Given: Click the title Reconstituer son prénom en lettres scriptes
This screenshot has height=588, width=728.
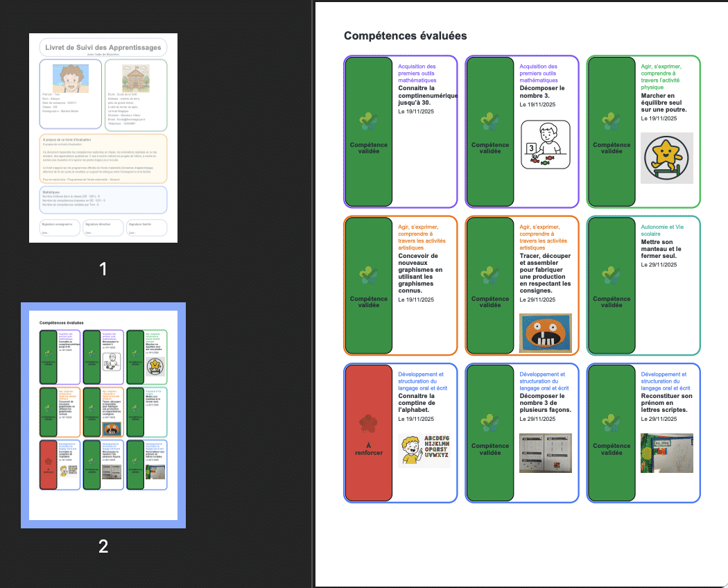Looking at the screenshot, I should pyautogui.click(x=667, y=403).
